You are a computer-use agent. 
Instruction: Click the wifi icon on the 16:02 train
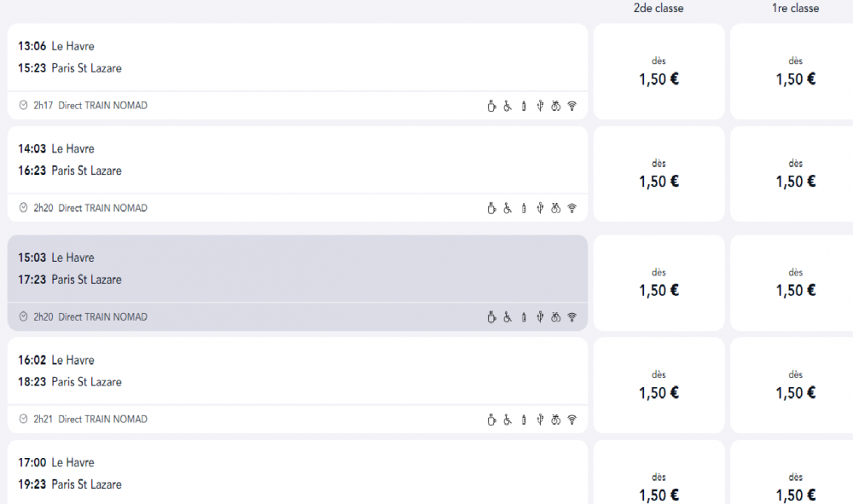(572, 420)
